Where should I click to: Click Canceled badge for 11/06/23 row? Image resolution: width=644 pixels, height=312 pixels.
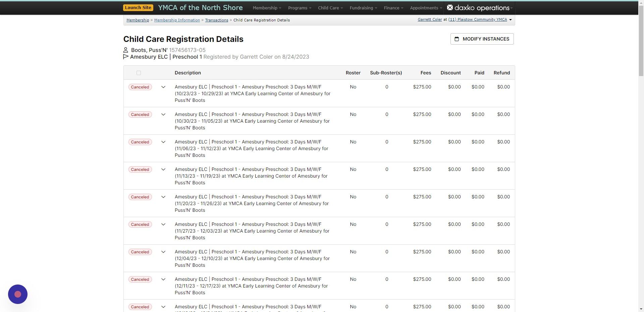tap(140, 142)
